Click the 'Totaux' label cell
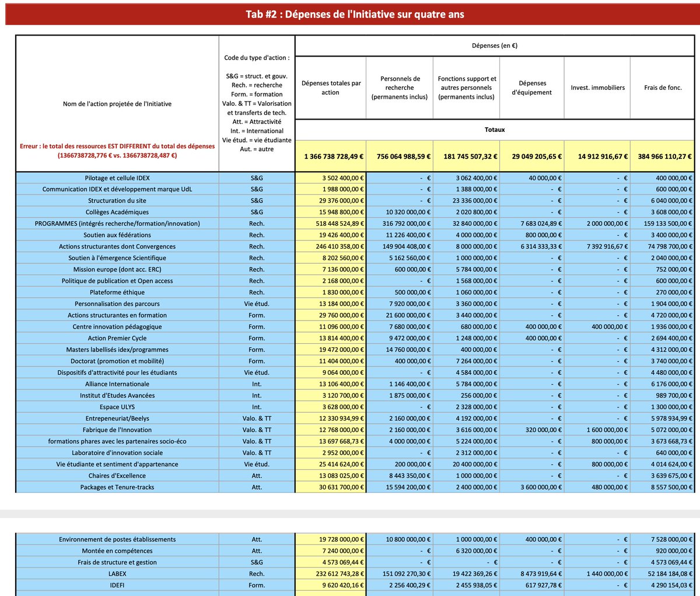Viewport: 700px width, 596px height. 495,130
